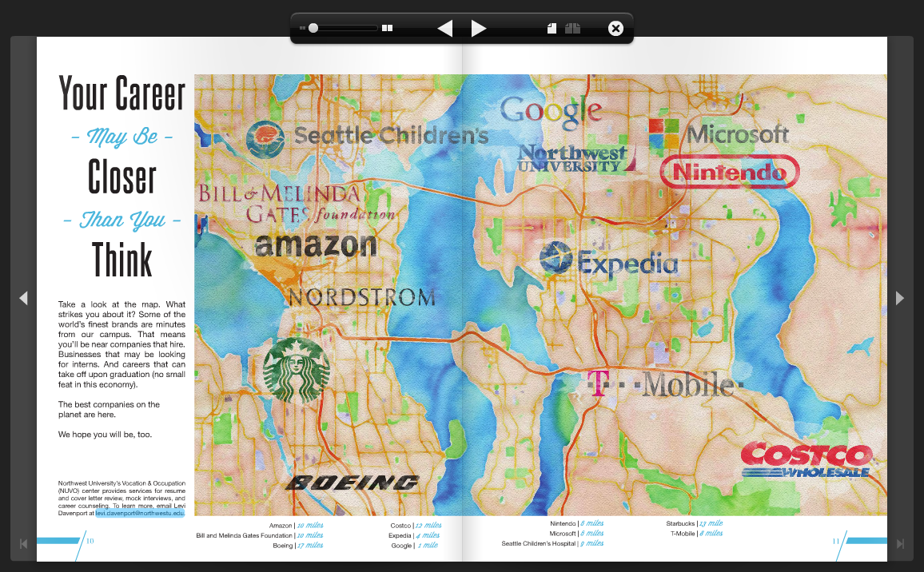Click the Google logo on the map
This screenshot has width=924, height=572.
click(552, 109)
